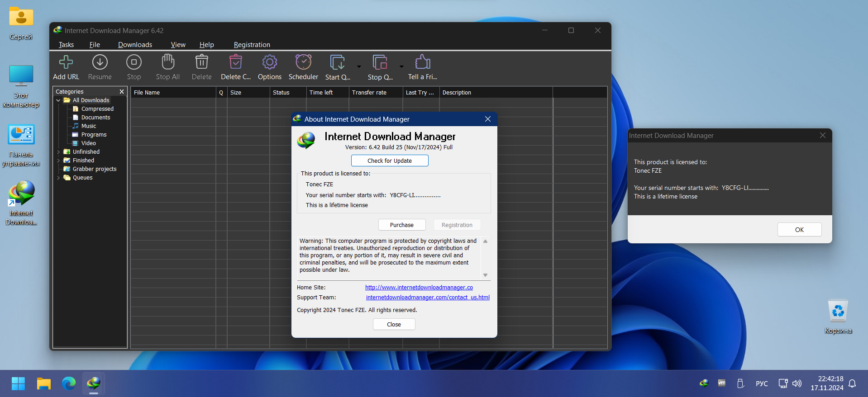Open the View menu
The image size is (868, 397).
click(x=178, y=45)
